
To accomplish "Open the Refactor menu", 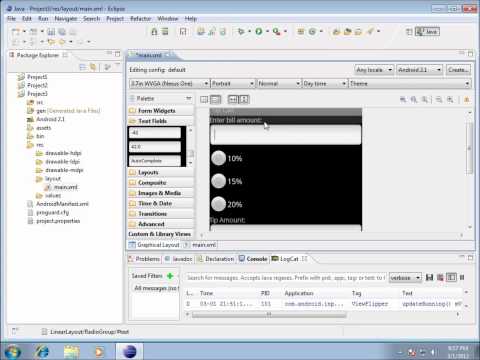I will click(141, 19).
